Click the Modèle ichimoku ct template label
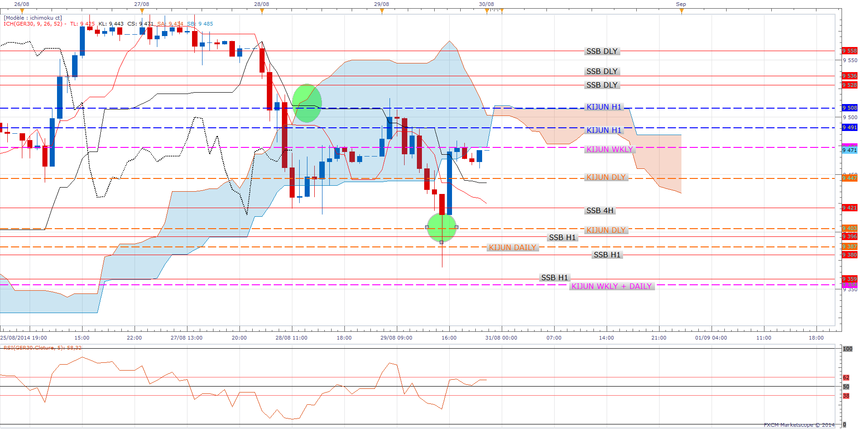Image resolution: width=868 pixels, height=429 pixels. pyautogui.click(x=33, y=18)
